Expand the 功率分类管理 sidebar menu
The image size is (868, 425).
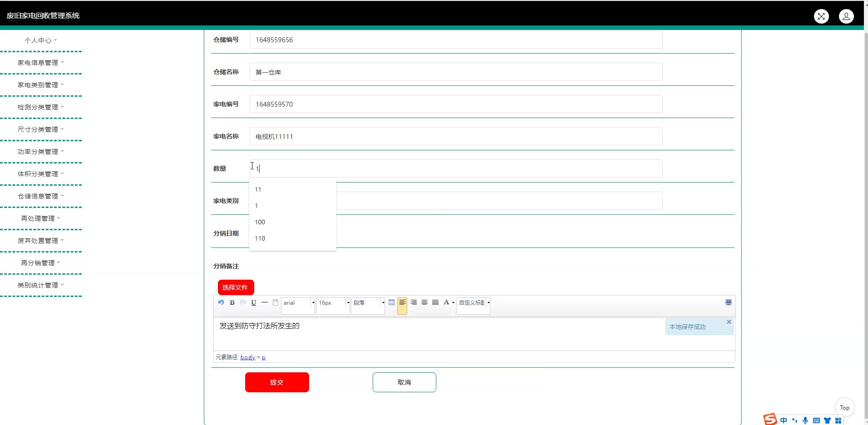pos(41,152)
